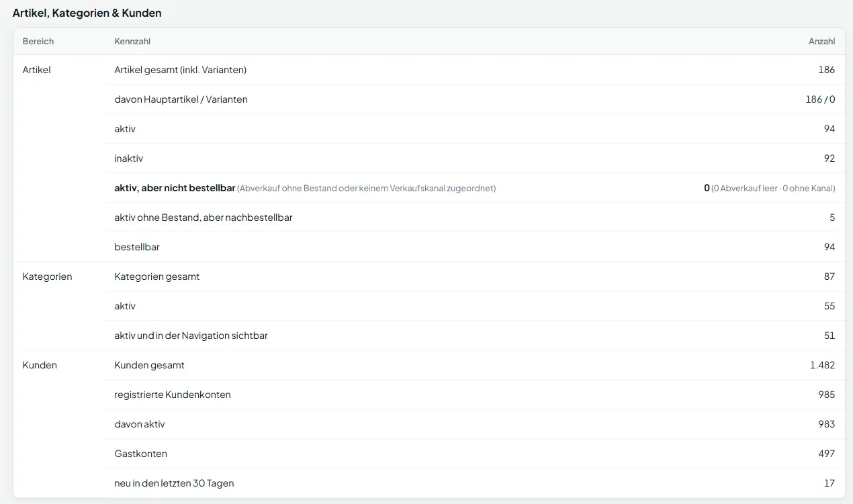This screenshot has height=504, width=853.
Task: Select "aktiv und in der Navigation sichtbar"
Action: point(191,336)
